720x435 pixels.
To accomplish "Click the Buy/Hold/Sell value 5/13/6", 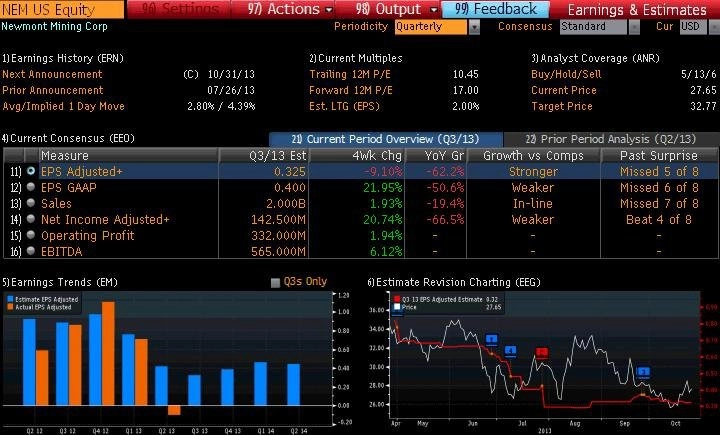I will pos(698,74).
